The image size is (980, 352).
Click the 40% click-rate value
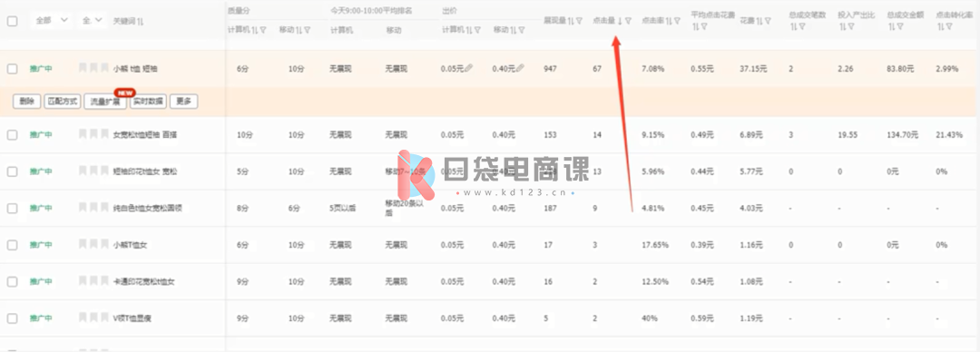pos(650,318)
